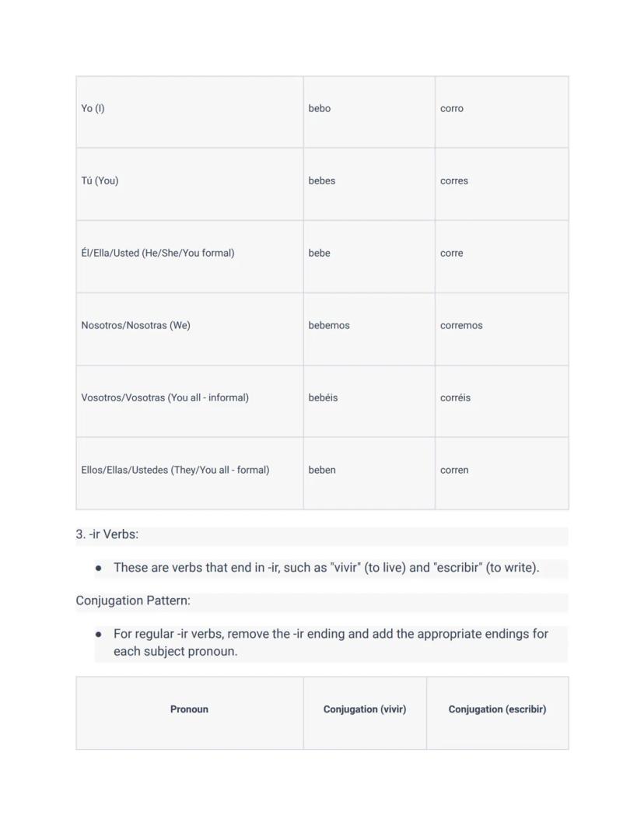This screenshot has width=644, height=833.
Task: Place cursor on "bebe" cell
Action: point(320,254)
